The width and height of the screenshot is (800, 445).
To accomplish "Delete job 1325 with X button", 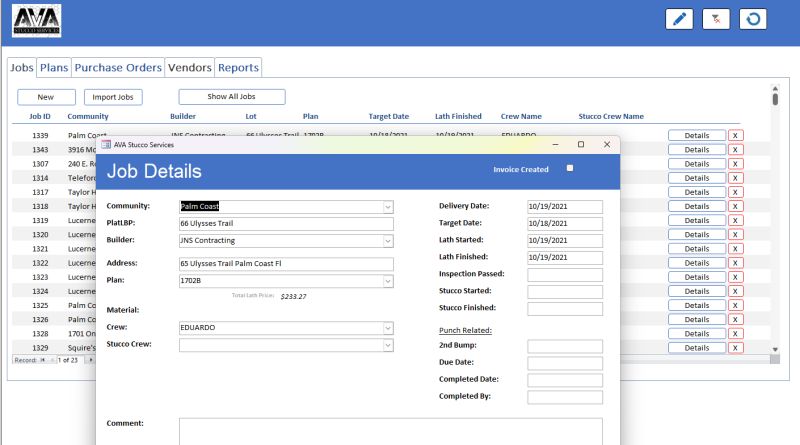I will (735, 305).
